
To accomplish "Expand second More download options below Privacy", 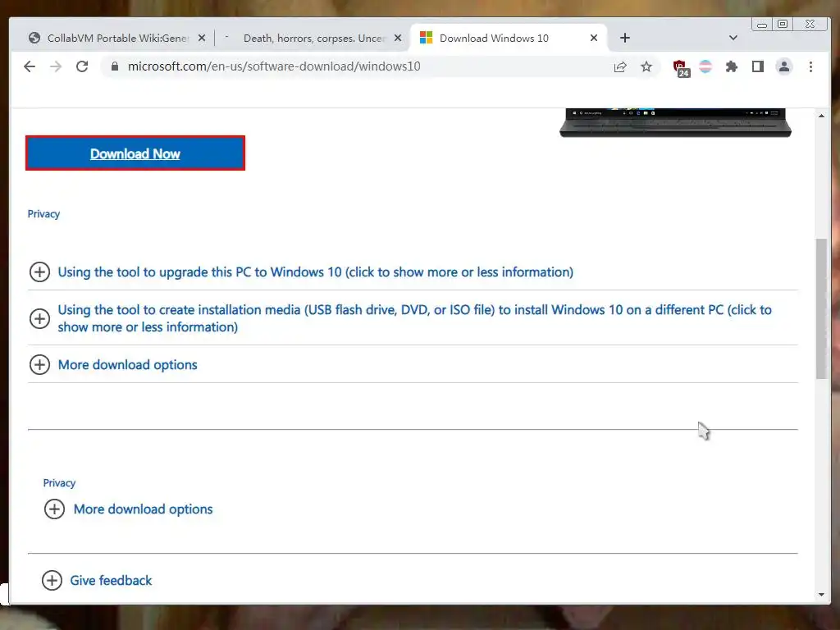I will point(143,509).
